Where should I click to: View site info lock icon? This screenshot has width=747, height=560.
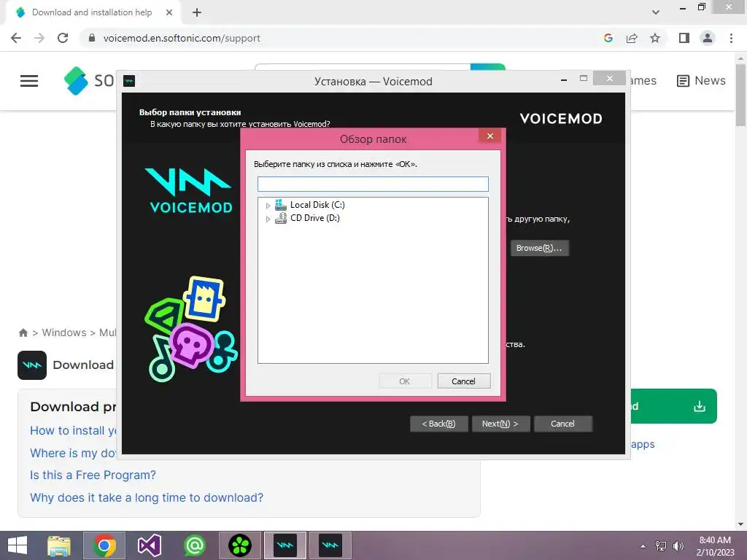point(92,38)
